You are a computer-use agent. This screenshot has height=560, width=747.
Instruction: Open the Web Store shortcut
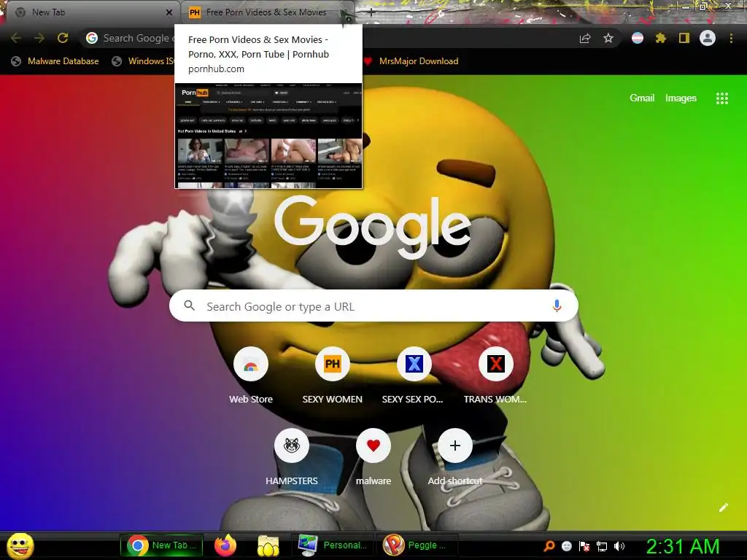pyautogui.click(x=251, y=375)
